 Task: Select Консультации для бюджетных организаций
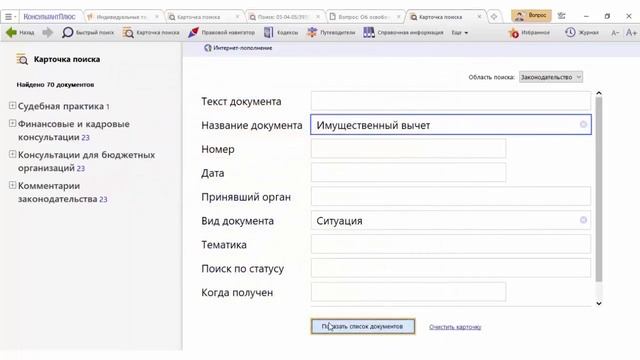86,161
